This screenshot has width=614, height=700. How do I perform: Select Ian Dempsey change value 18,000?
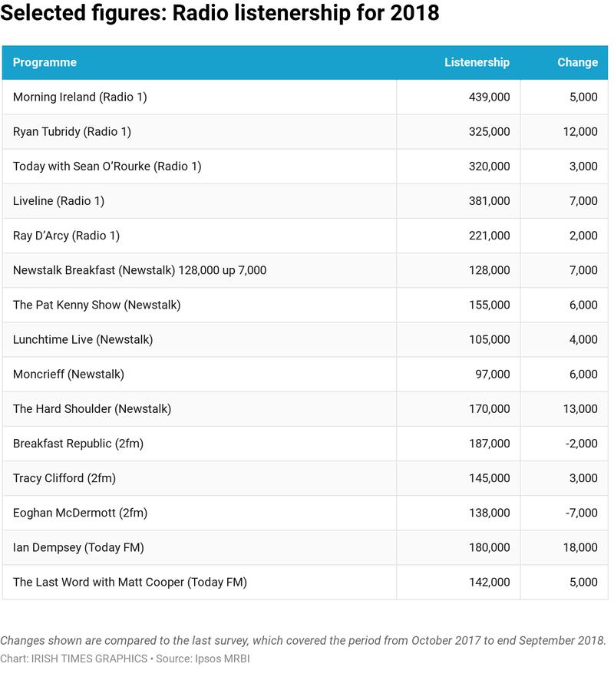579,547
